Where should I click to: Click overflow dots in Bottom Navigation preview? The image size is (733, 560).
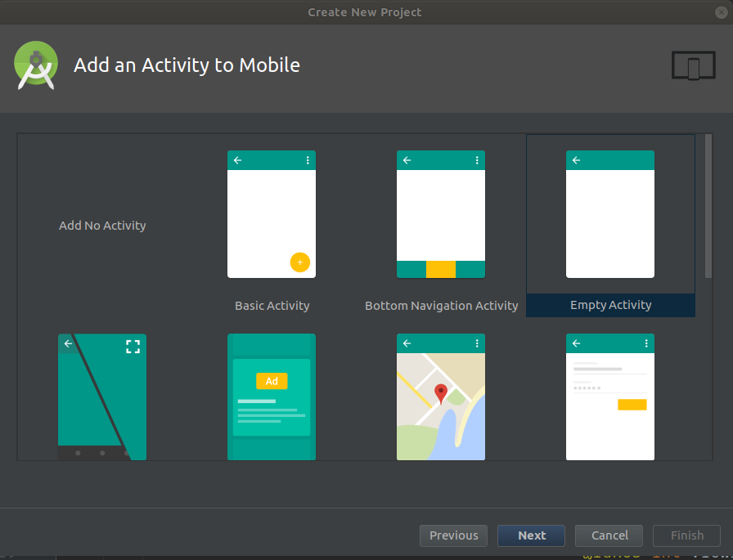tap(477, 160)
